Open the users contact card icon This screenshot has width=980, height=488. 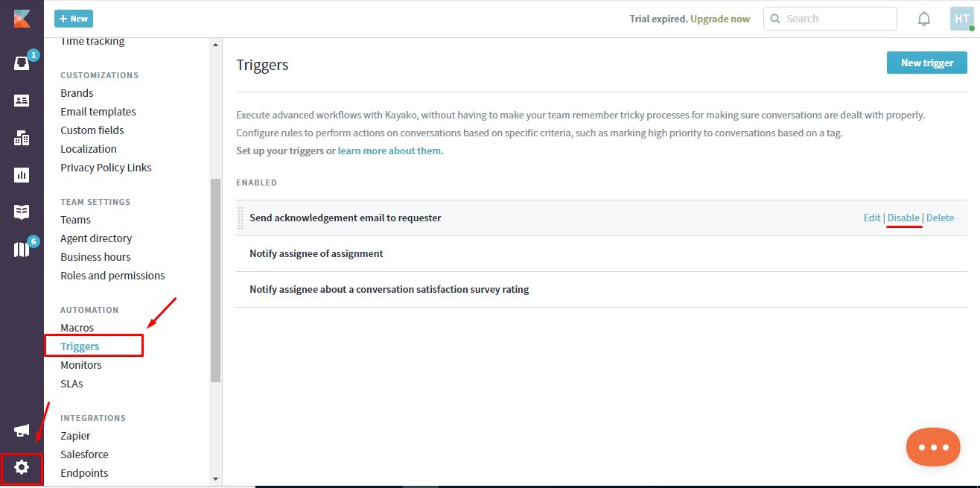click(x=22, y=101)
